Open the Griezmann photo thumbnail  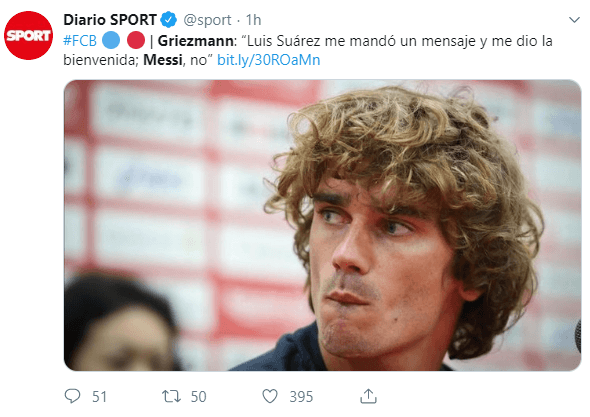point(322,225)
